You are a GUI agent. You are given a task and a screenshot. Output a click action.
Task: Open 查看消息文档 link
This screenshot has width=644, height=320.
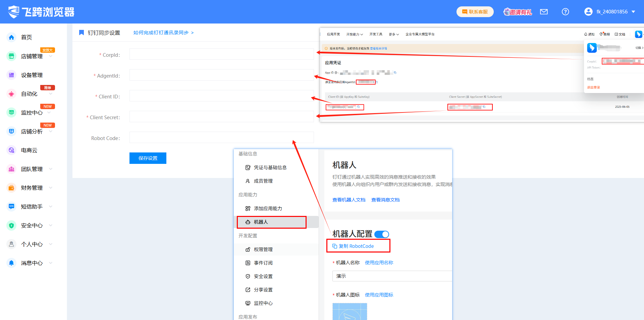pos(385,200)
